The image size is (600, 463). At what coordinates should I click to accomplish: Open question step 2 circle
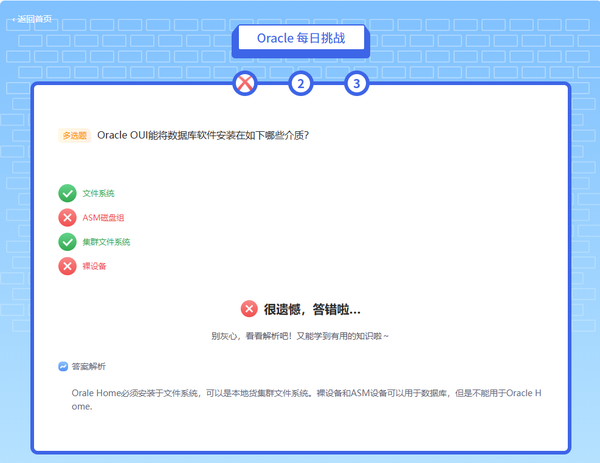pyautogui.click(x=300, y=83)
